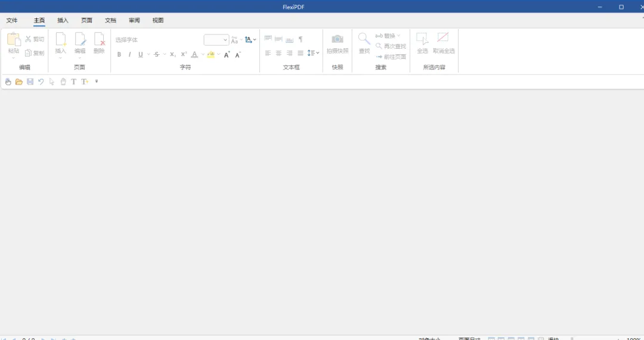This screenshot has width=644, height=340.
Task: Click the open folder icon
Action: pyautogui.click(x=19, y=82)
